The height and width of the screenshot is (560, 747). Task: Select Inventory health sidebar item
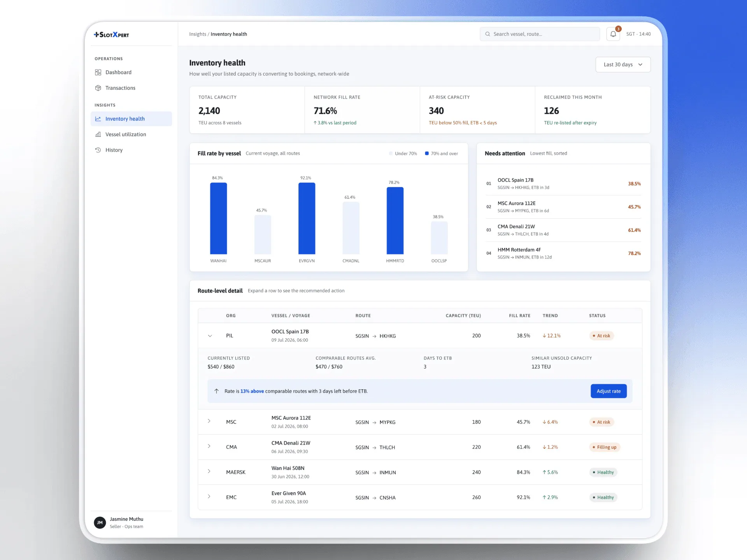[131, 119]
